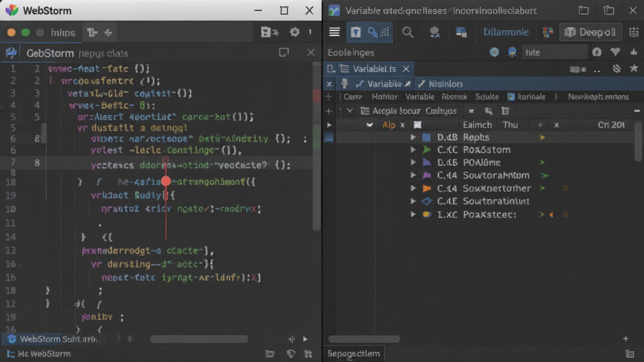Click the wrench tools icon in Atopls row
Screen dimensions: 644x362
click(x=488, y=111)
